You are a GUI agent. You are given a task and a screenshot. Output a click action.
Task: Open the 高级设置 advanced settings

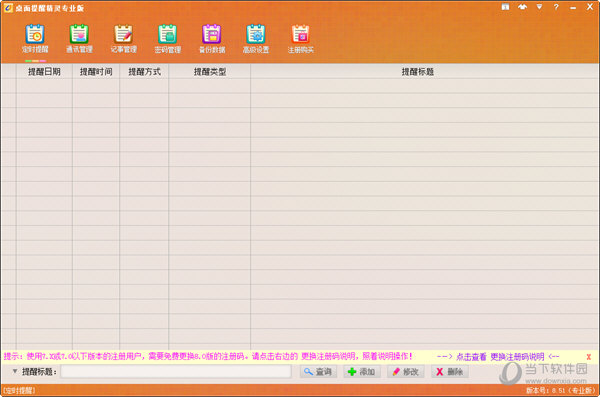(256, 39)
